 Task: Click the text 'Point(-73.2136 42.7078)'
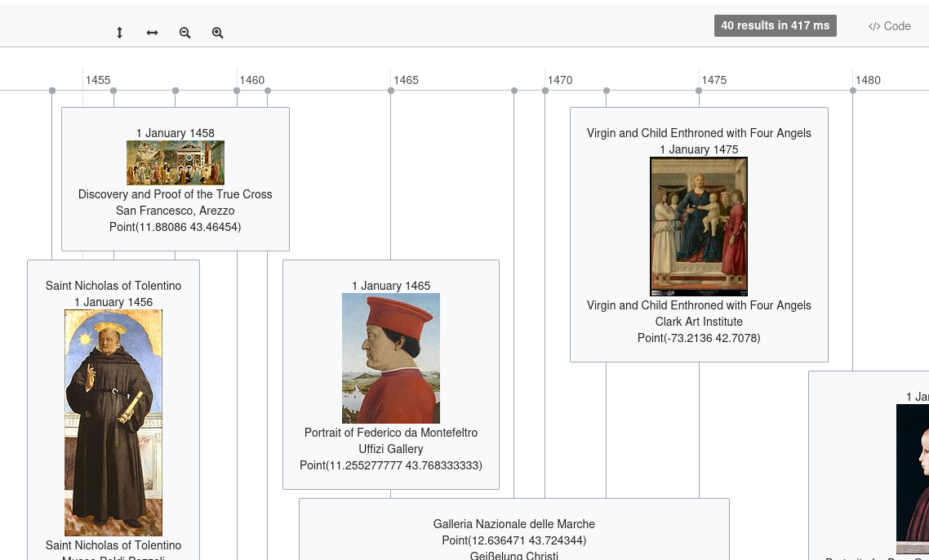click(x=699, y=338)
